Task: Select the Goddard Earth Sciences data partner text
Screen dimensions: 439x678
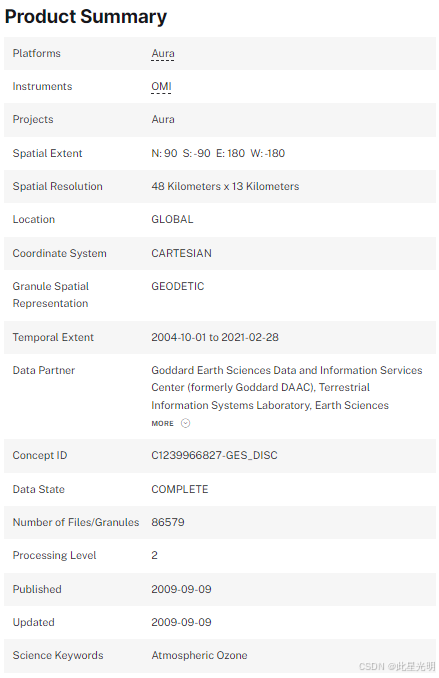Action: pyautogui.click(x=287, y=387)
